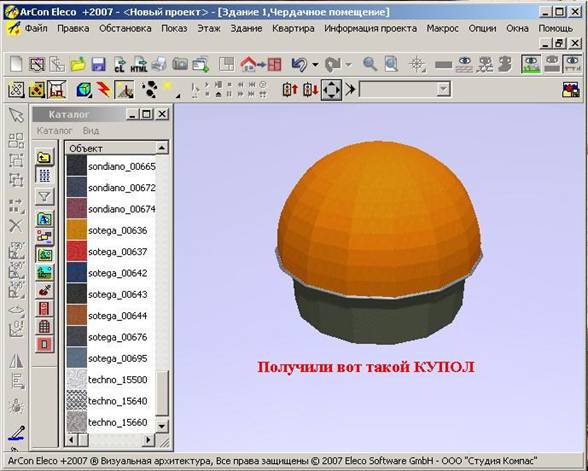Select the sotega_00637 red texture swatch

[77, 251]
